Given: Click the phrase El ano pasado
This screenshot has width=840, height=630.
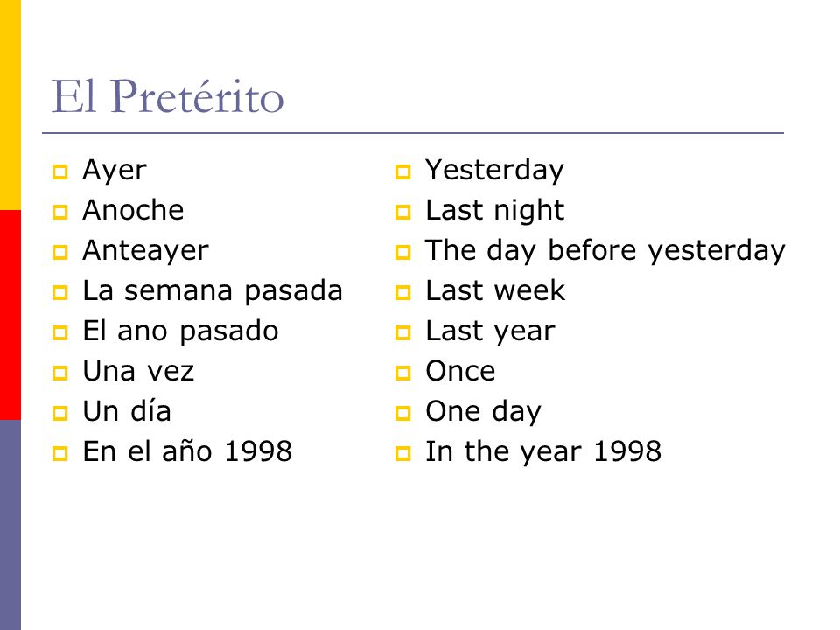Looking at the screenshot, I should tap(180, 331).
